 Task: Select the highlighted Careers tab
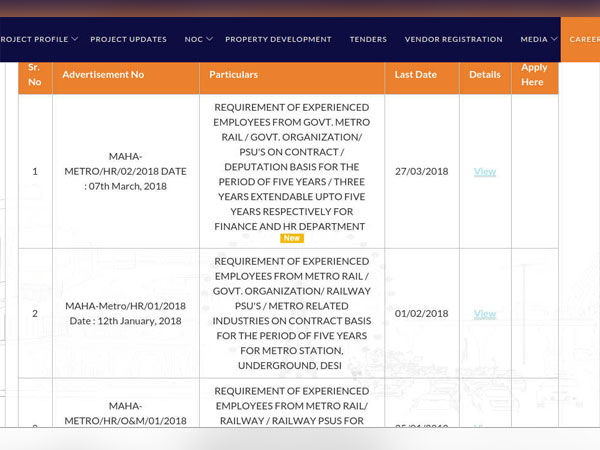click(x=580, y=39)
